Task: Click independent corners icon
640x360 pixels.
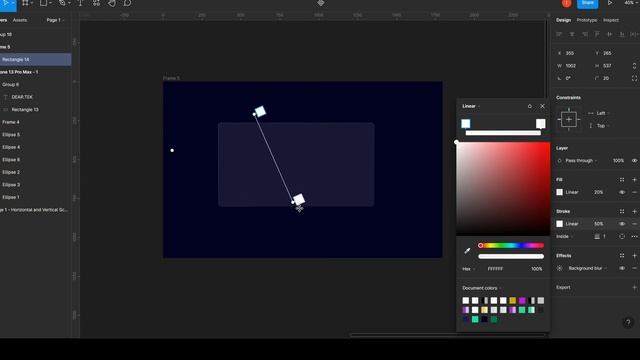Action: [634, 78]
